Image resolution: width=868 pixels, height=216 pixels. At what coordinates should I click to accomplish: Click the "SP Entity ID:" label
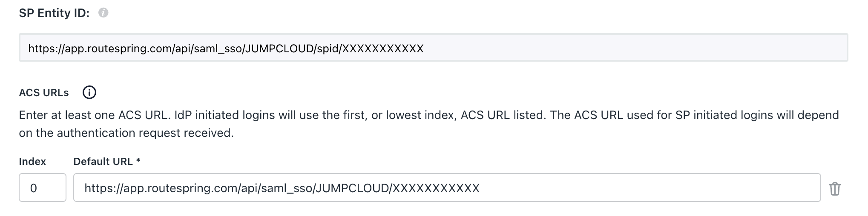[54, 13]
